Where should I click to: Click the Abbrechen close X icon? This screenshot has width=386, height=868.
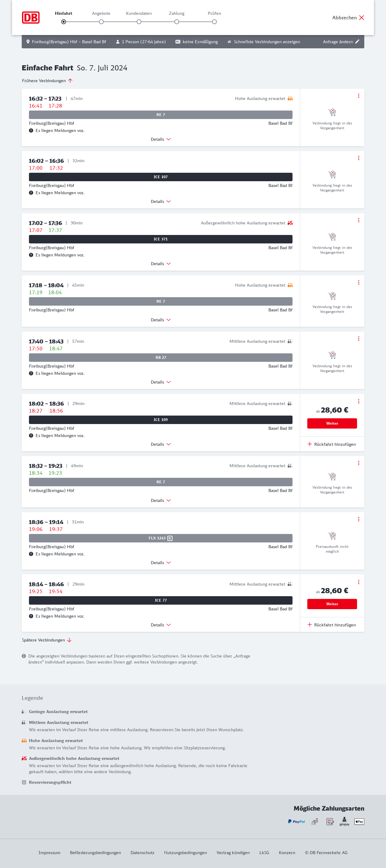[x=362, y=18]
